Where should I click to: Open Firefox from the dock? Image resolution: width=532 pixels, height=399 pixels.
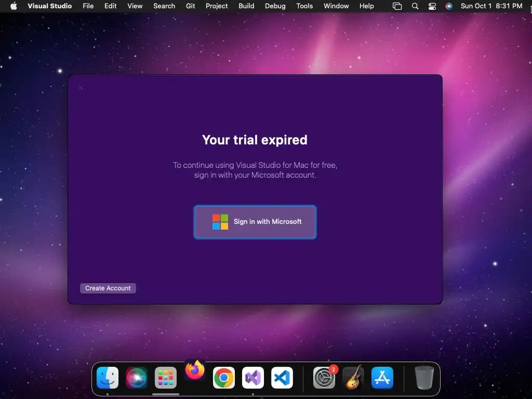(x=195, y=370)
